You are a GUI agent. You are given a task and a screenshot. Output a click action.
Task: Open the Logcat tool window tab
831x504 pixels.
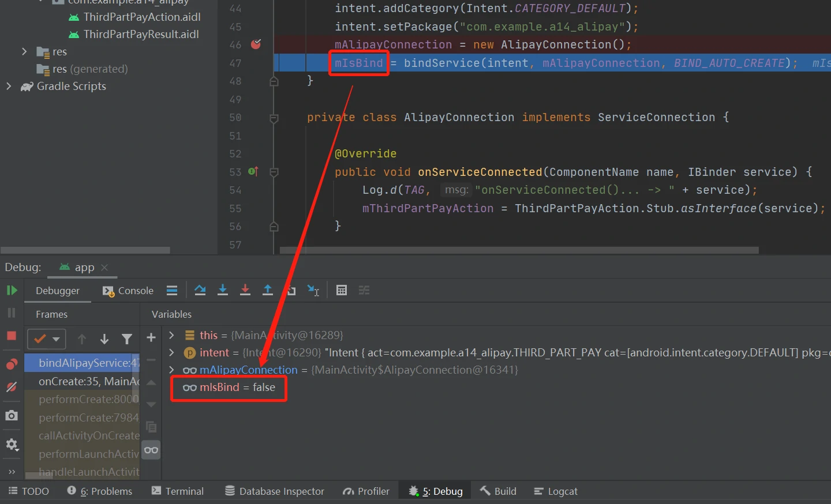[556, 491]
